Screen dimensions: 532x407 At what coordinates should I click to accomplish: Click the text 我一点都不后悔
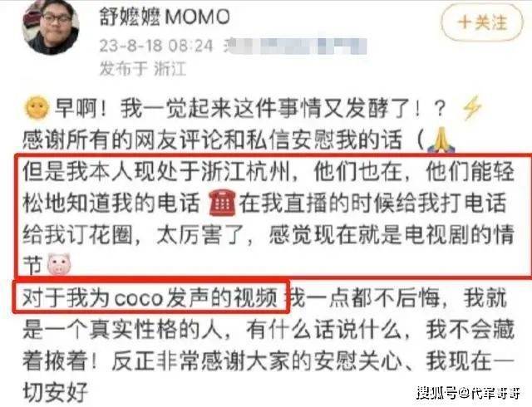pos(364,298)
